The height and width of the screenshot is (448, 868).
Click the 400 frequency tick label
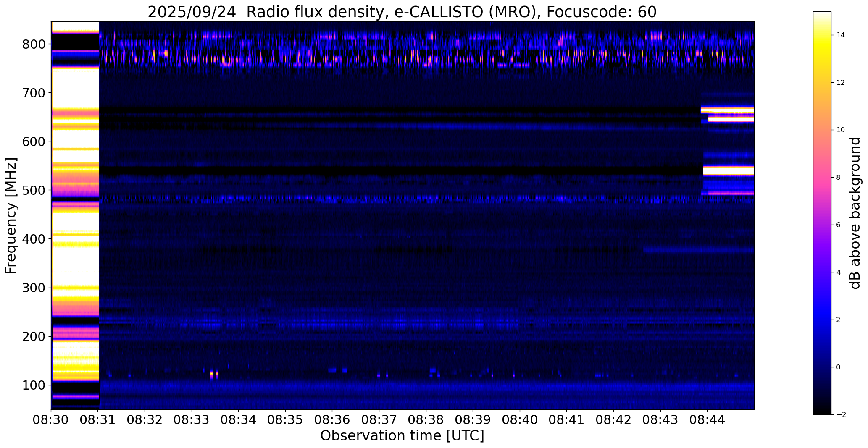point(34,239)
